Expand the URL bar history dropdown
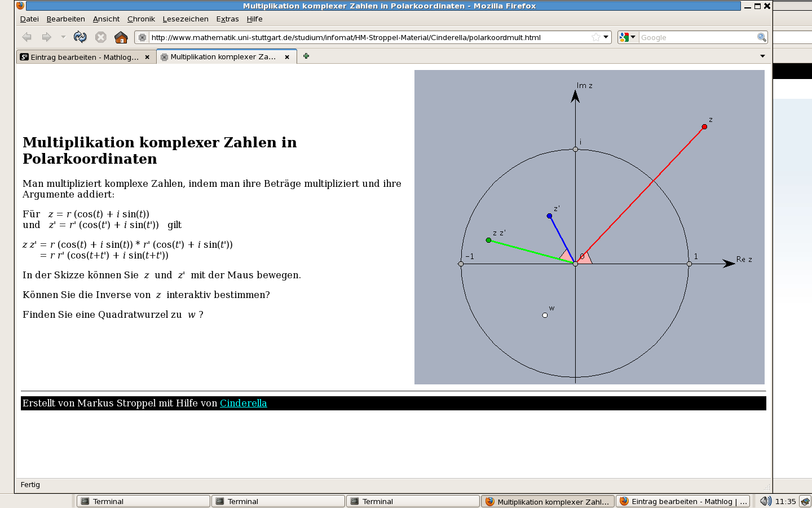 tap(606, 37)
